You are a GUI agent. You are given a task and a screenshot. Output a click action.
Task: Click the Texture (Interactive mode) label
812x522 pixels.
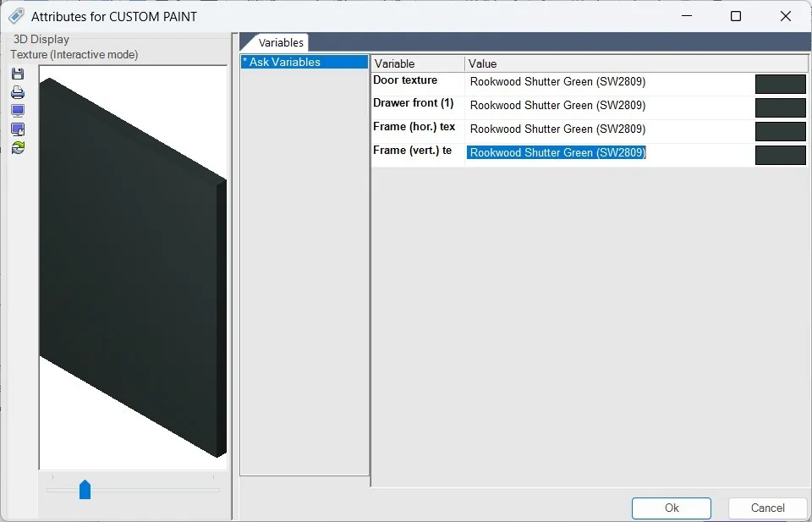pos(74,54)
